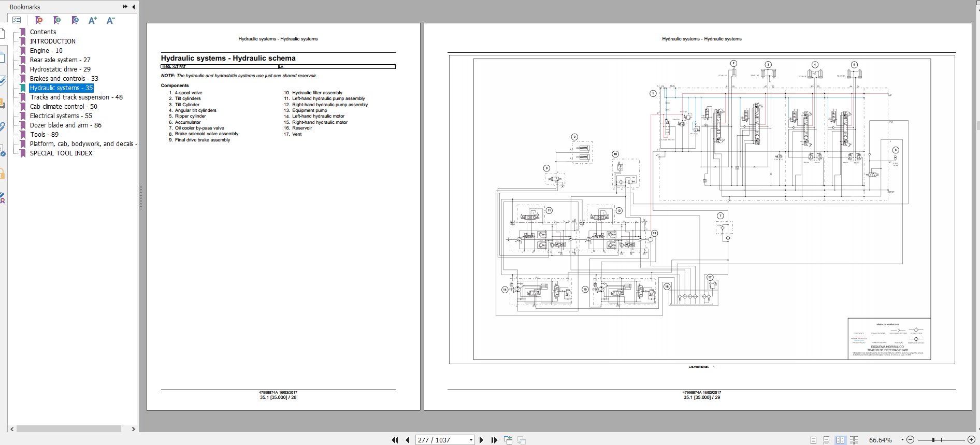Collapse the Bookmarks panel with the left arrow
The image size is (980, 445).
pos(134,7)
